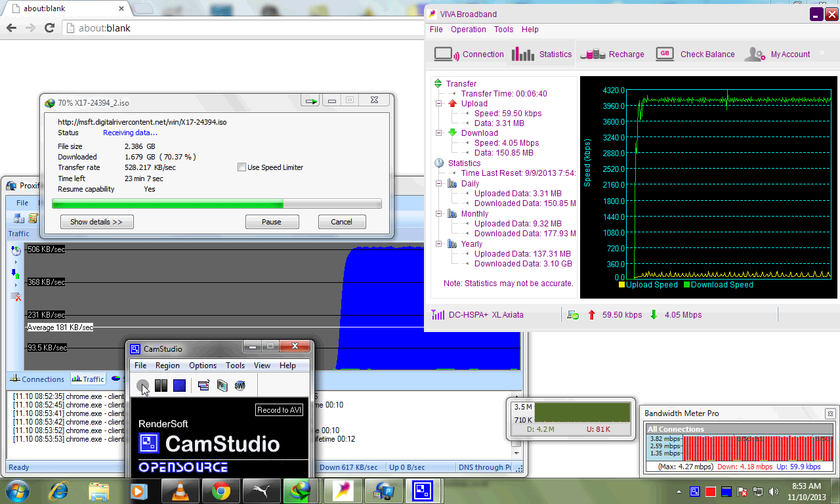The height and width of the screenshot is (504, 840).
Task: Click Receiving data status link
Action: (130, 133)
